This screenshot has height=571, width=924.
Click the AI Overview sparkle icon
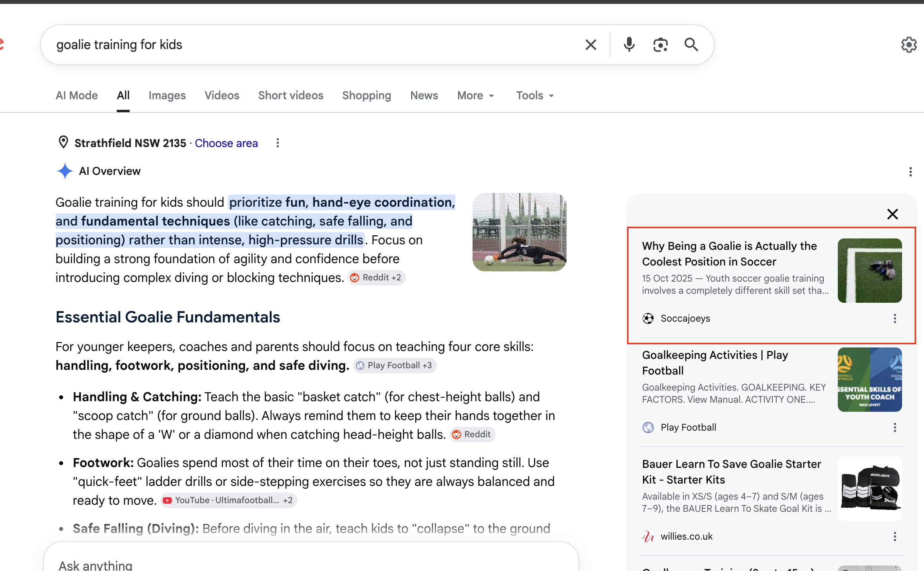pos(65,171)
